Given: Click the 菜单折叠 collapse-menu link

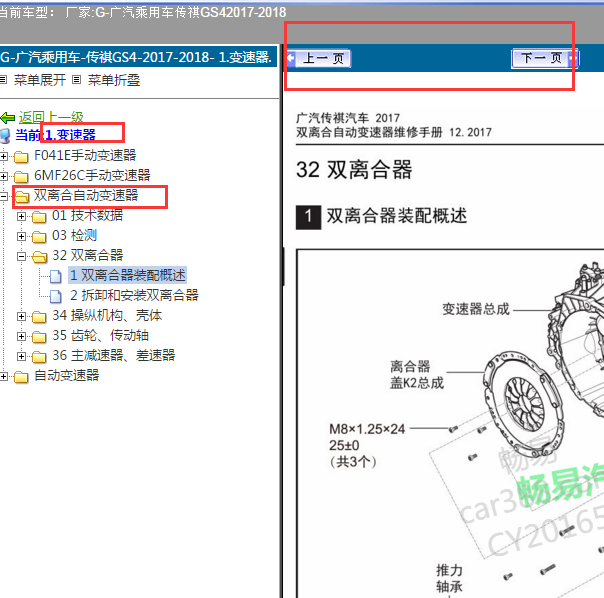Looking at the screenshot, I should [x=114, y=80].
